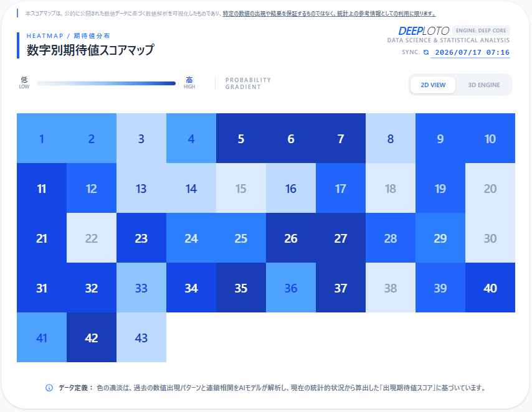Click the HEATMAP / 期待値分布 label
The height and width of the screenshot is (412, 532).
68,35
